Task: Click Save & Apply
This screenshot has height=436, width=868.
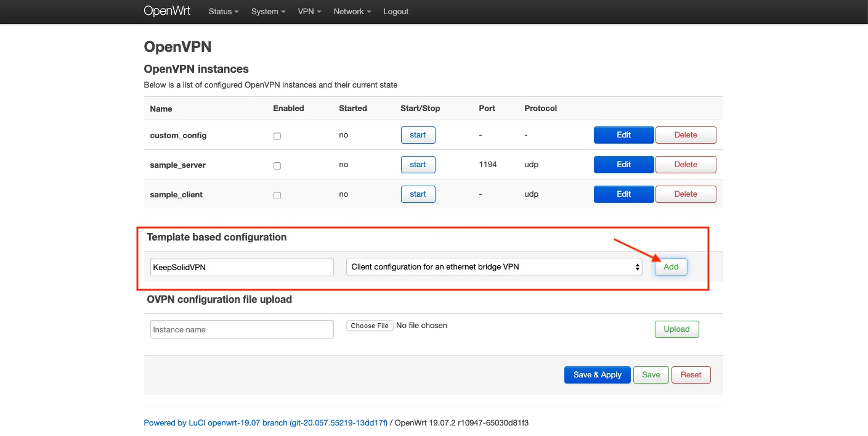Action: click(x=597, y=375)
